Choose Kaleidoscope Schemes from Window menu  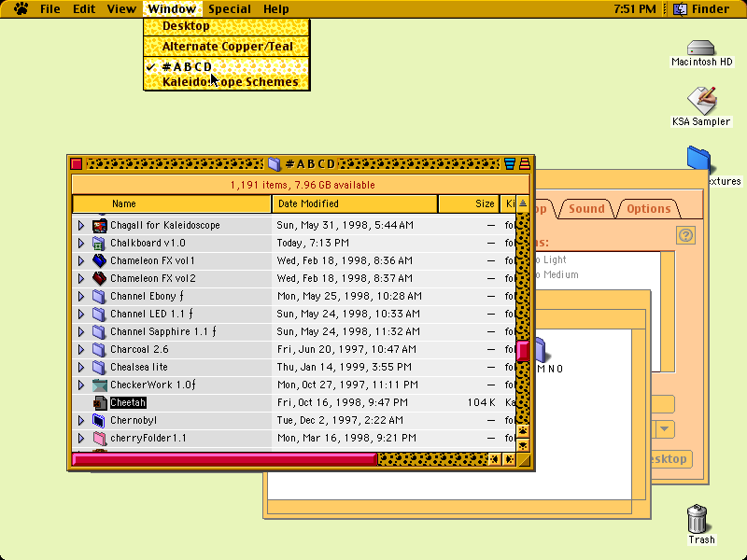coord(227,82)
